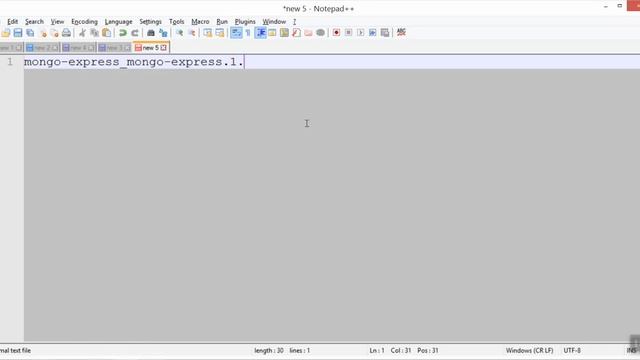Open the Edit menu
Image resolution: width=640 pixels, height=360 pixels.
coord(13,22)
